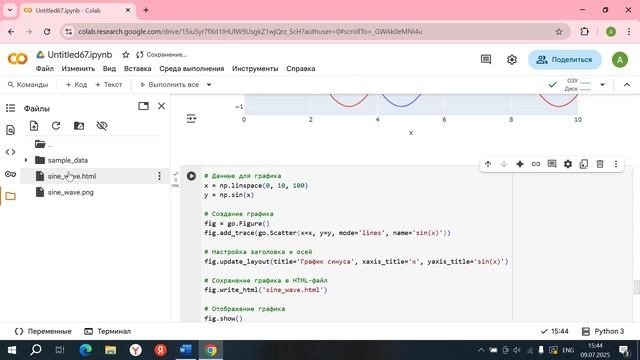
Task: Open the Вставка menu
Action: (x=138, y=69)
